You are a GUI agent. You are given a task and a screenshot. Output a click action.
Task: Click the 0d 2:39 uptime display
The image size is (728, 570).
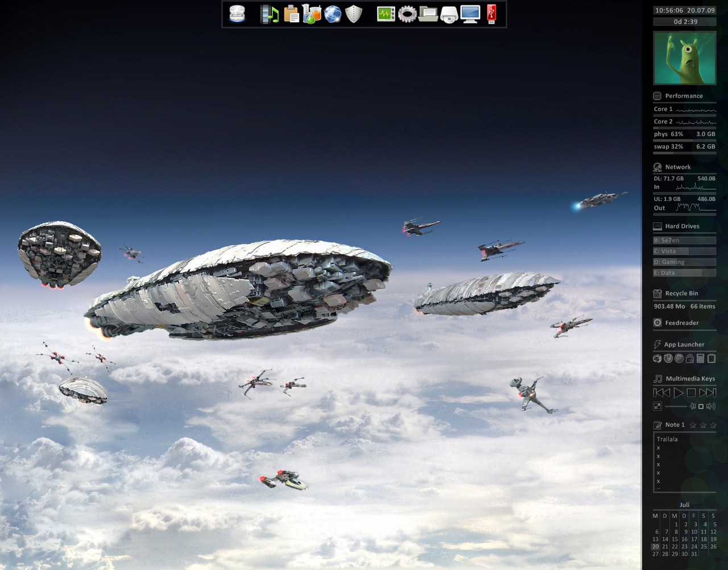click(x=685, y=22)
